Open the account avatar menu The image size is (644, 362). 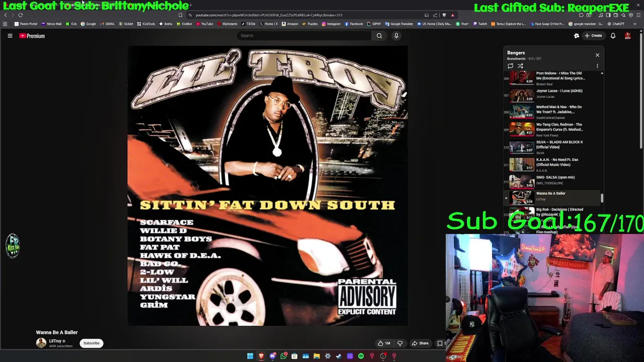click(x=628, y=36)
